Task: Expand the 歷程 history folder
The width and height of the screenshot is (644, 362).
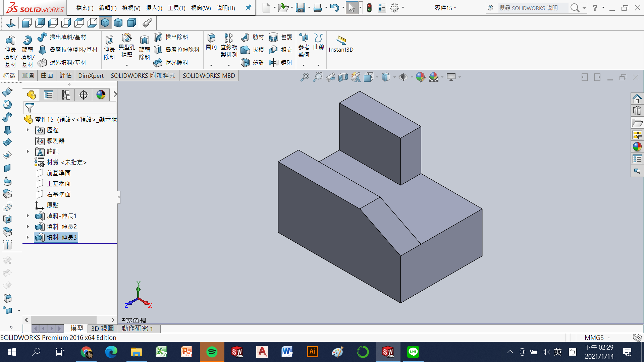Action: click(28, 130)
